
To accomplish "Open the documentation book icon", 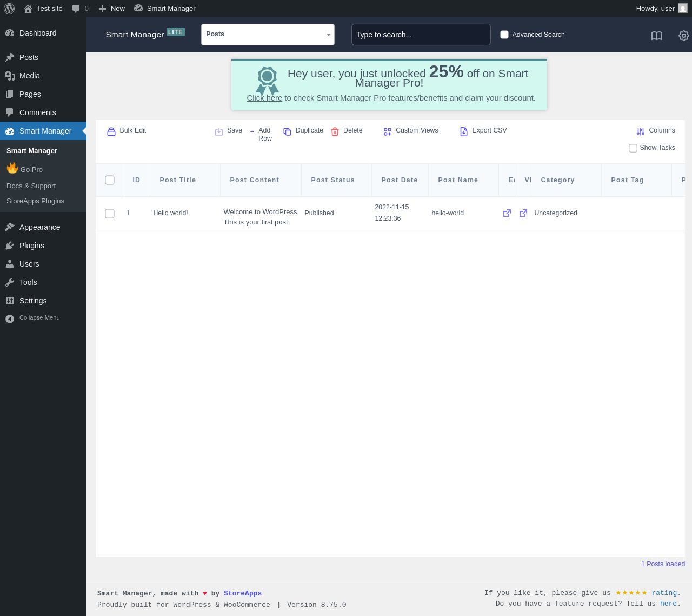I will [657, 36].
